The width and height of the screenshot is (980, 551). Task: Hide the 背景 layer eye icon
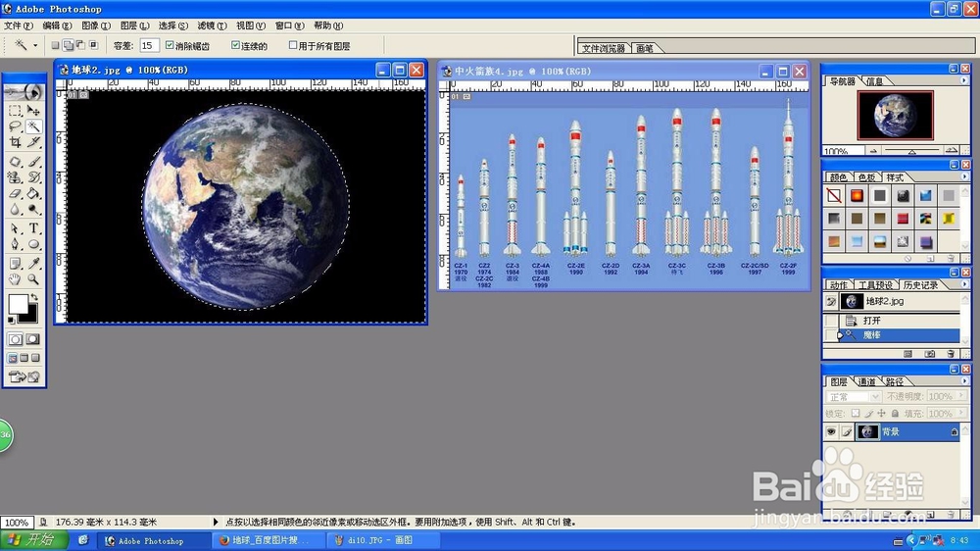point(831,431)
